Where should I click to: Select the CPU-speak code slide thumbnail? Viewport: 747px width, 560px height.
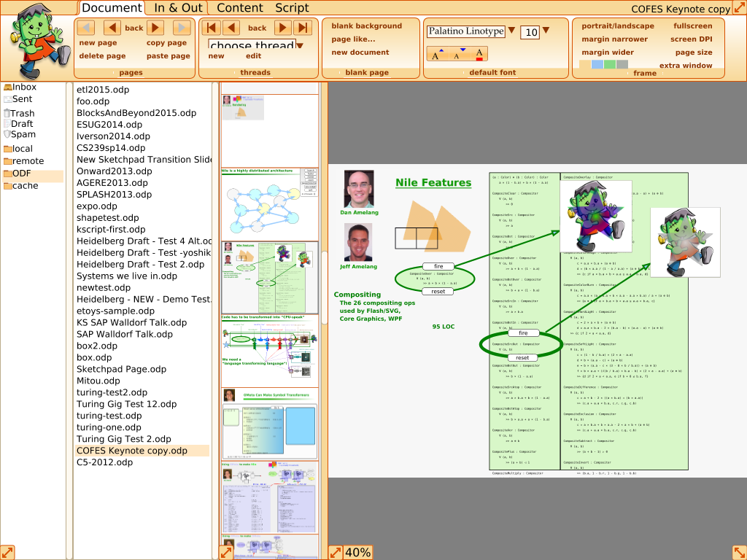coord(270,351)
